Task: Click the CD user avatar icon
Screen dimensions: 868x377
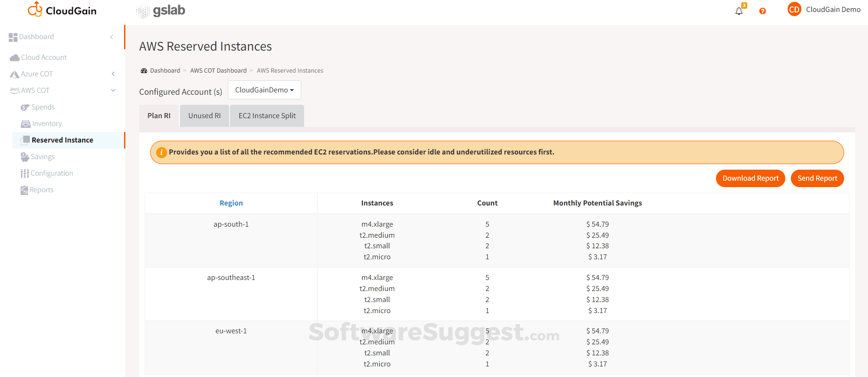Action: (794, 10)
